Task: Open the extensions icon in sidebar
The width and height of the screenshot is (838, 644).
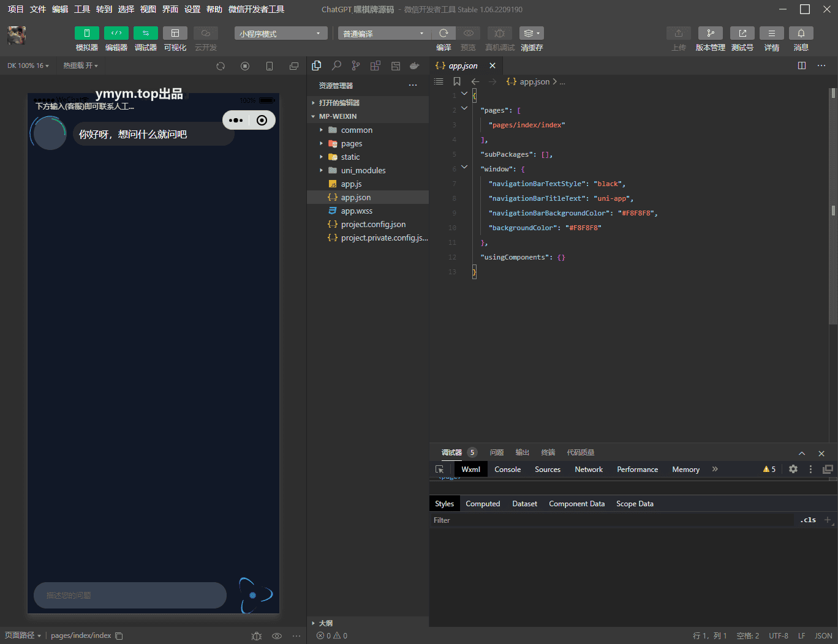Action: [x=376, y=66]
